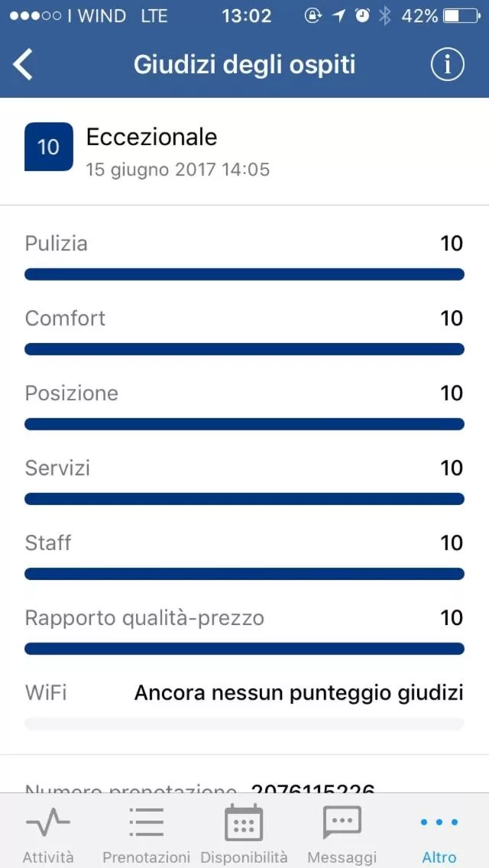Screen dimensions: 489x868
Task: Tap the battery icon in status bar
Action: click(x=461, y=16)
